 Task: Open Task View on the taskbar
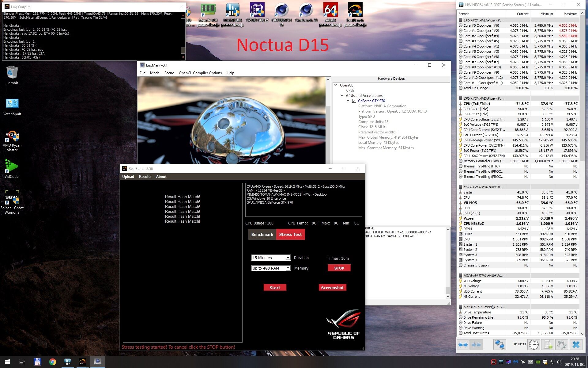point(22,362)
